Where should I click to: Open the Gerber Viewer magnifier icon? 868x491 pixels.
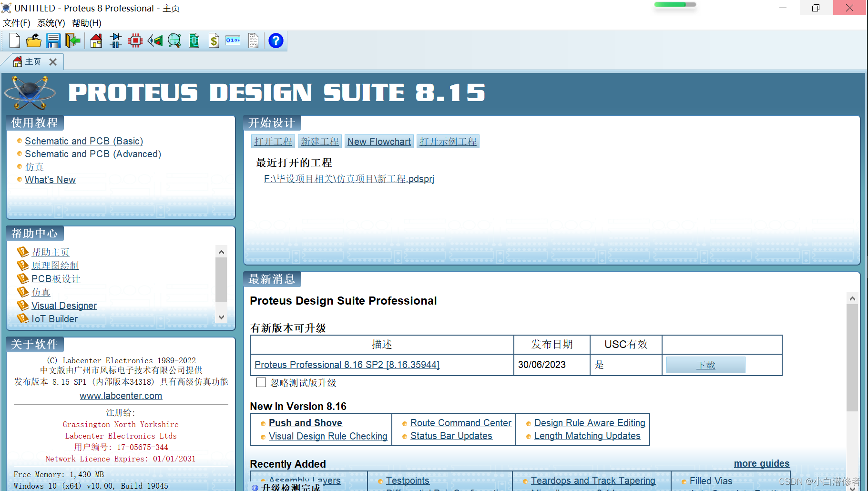coord(174,41)
